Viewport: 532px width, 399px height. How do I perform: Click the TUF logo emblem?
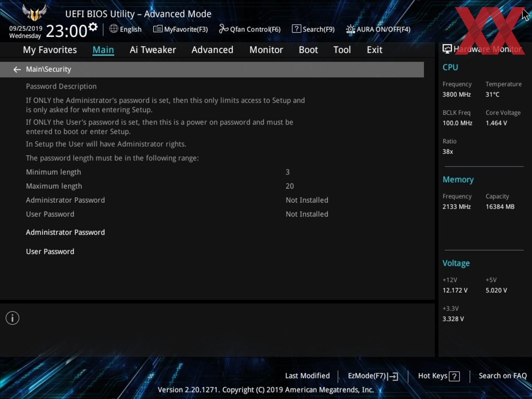tap(34, 13)
